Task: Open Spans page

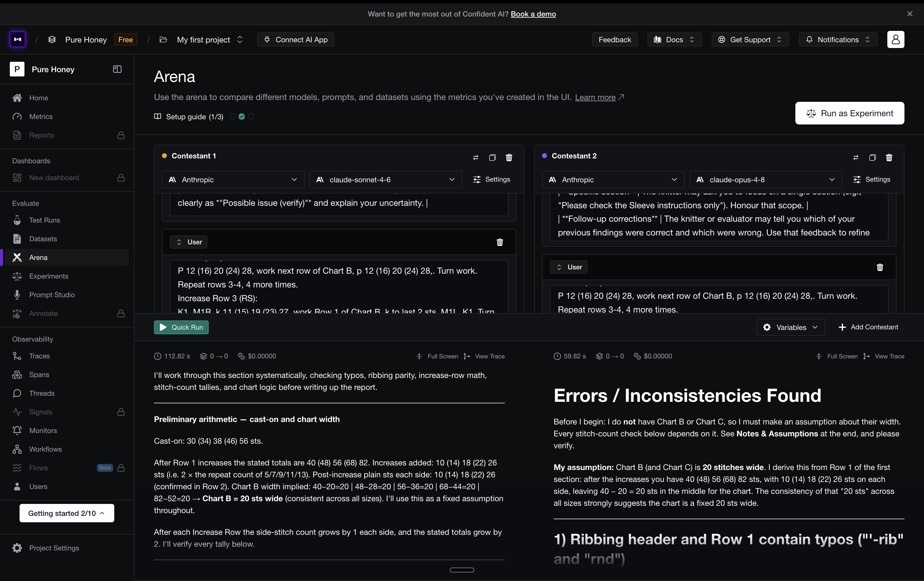Action: click(67, 374)
